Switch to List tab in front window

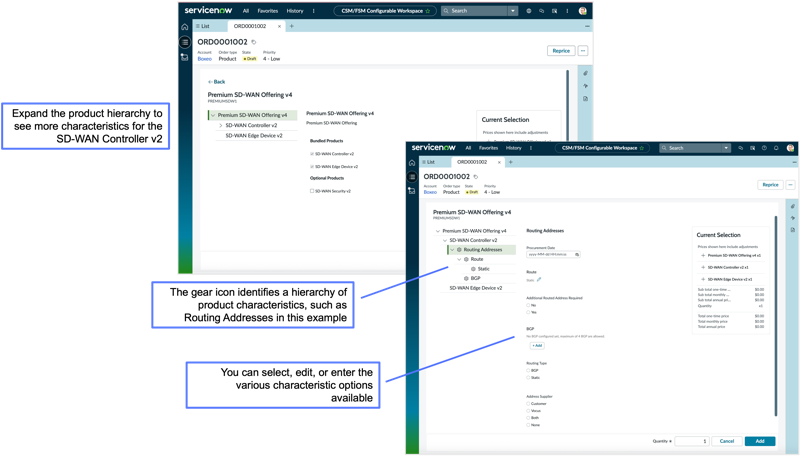pos(428,162)
